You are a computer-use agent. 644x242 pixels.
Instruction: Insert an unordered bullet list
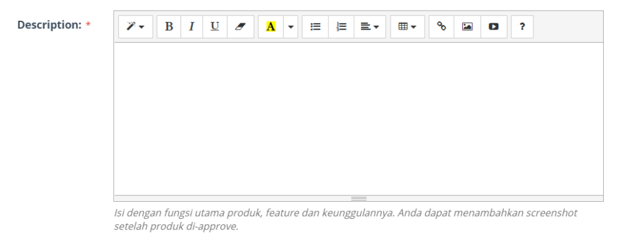pos(316,26)
